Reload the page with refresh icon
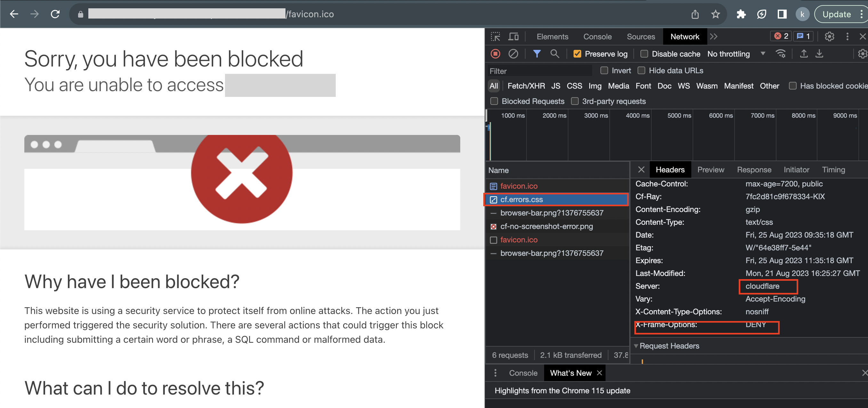868x408 pixels. click(55, 14)
